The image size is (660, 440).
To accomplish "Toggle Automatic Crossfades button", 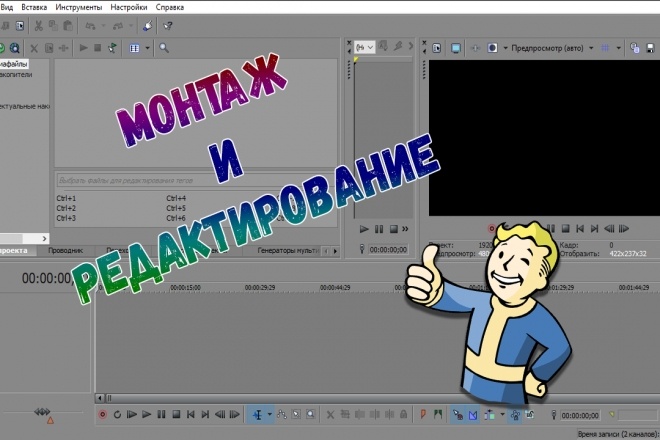I will click(x=473, y=415).
